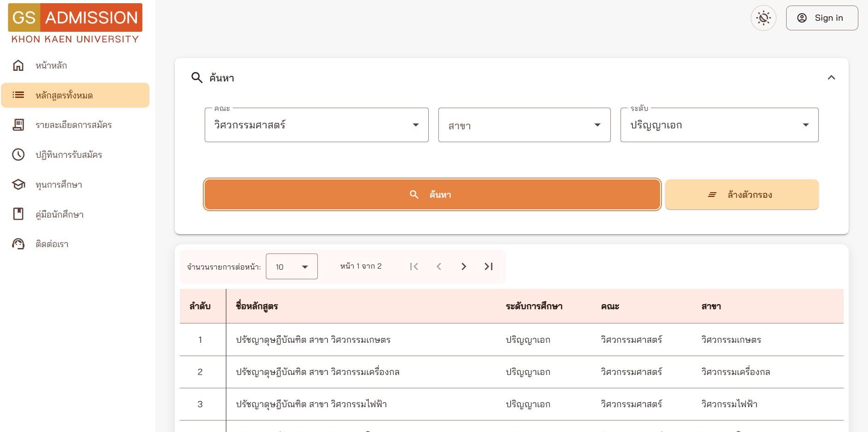Open หลักสูตรทั้งหมด menu item
The width and height of the screenshot is (868, 432).
75,95
